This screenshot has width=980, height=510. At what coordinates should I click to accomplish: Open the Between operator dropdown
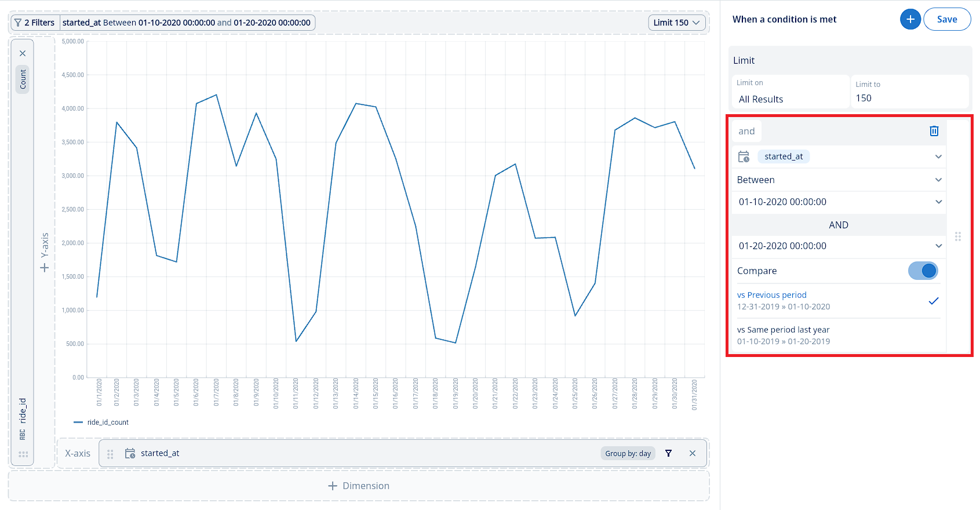(x=938, y=180)
